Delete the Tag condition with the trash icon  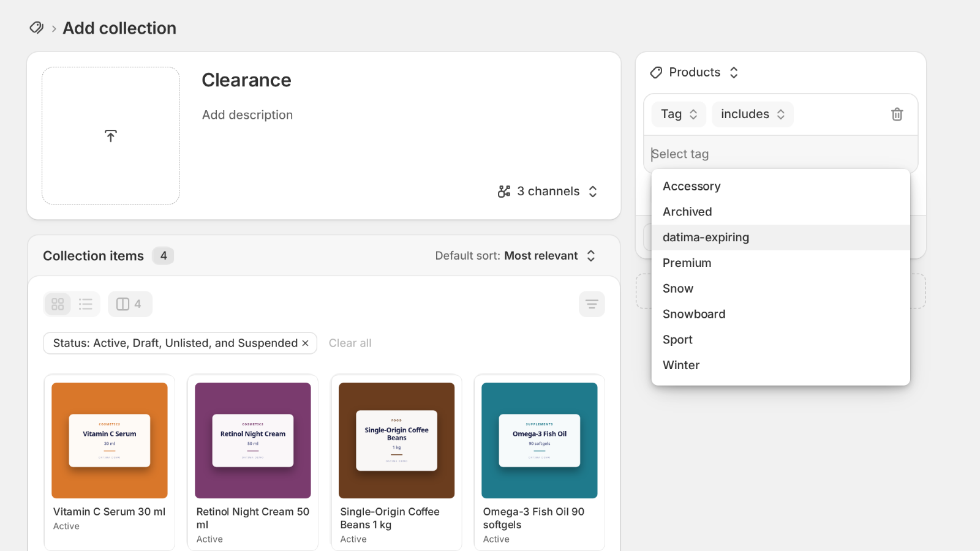click(897, 114)
